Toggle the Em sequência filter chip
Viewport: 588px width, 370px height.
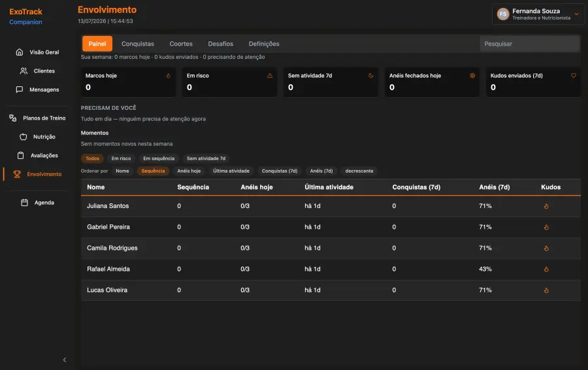(x=159, y=158)
